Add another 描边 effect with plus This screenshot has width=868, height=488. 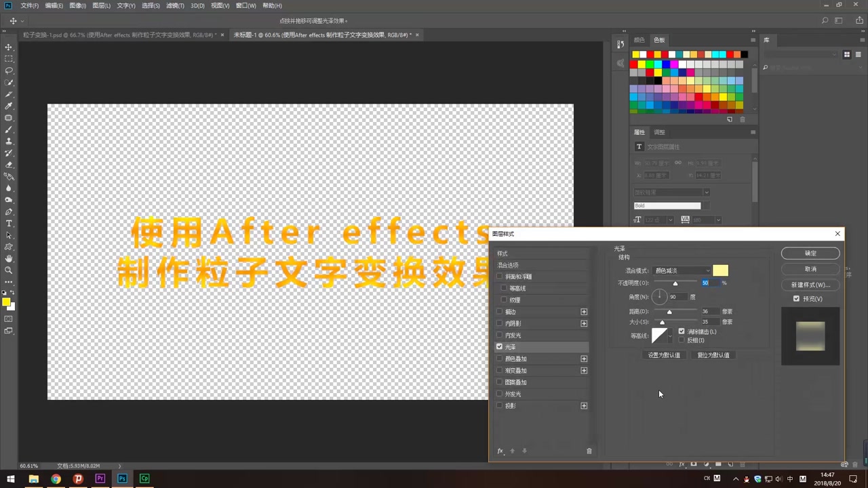(584, 312)
